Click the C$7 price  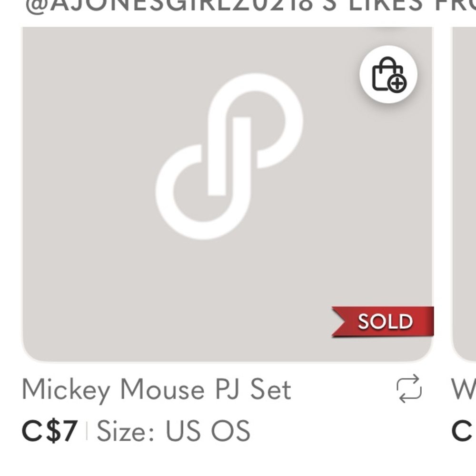tap(50, 431)
